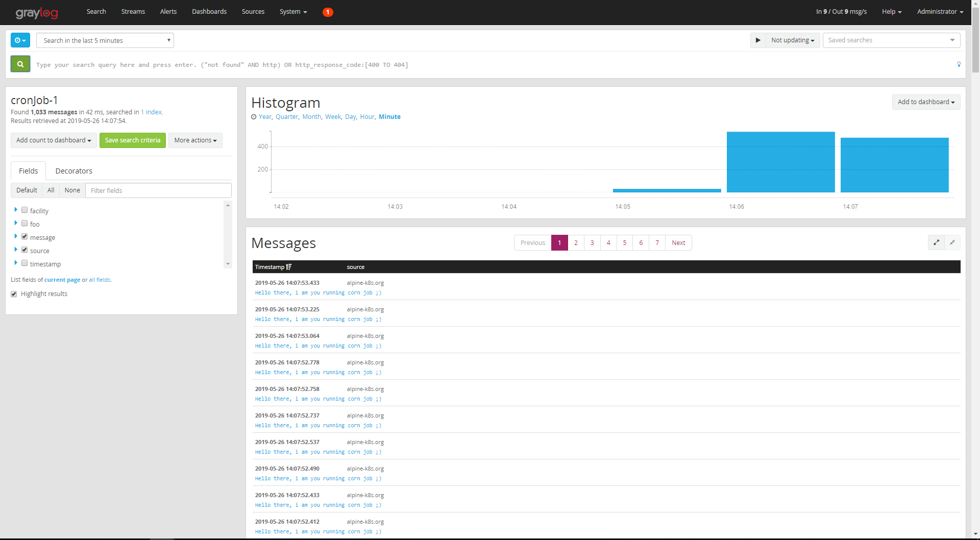This screenshot has width=980, height=540.
Task: Toggle the facility field checkbox
Action: [24, 210]
